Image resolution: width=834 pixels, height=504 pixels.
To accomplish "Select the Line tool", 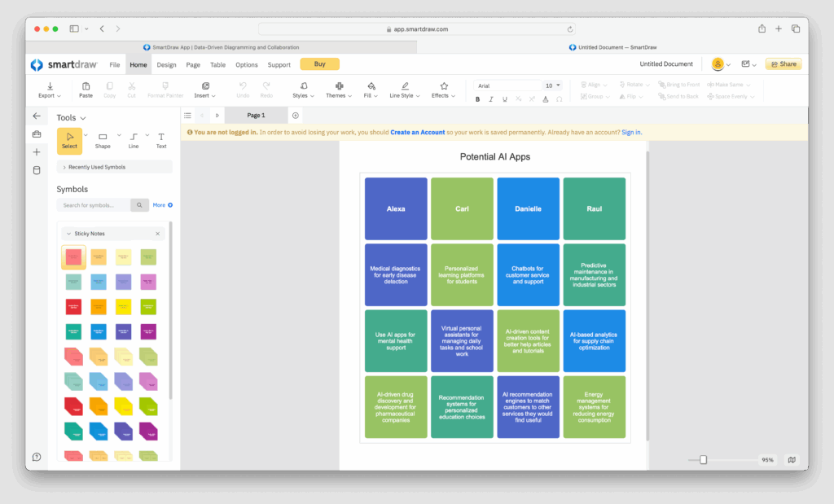I will tap(134, 140).
